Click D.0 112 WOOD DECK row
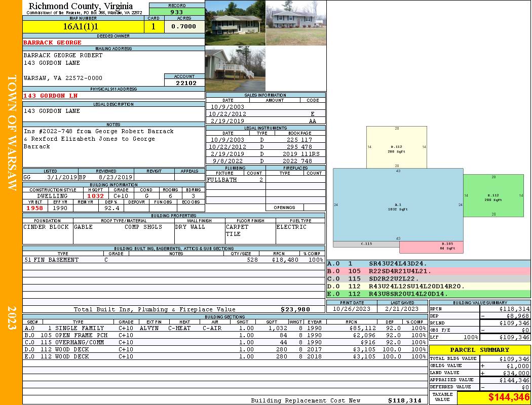 (x=225, y=349)
